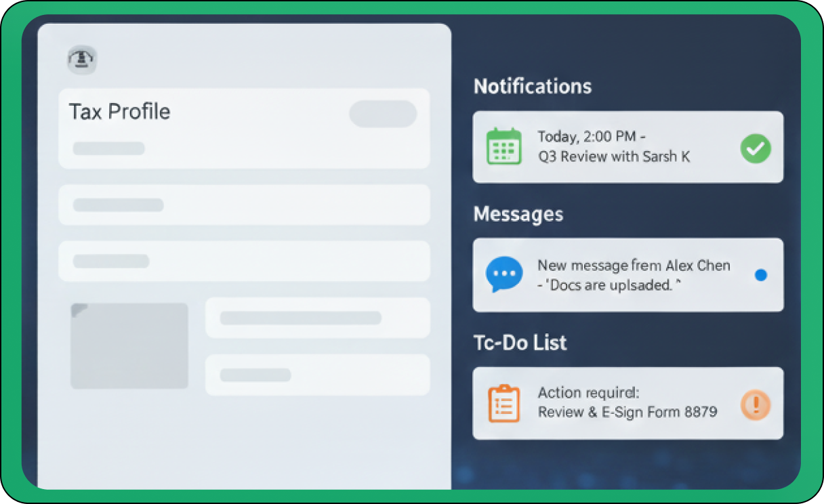Image resolution: width=824 pixels, height=504 pixels.
Task: Click the upper field right of the thumbnail
Action: pos(317,318)
